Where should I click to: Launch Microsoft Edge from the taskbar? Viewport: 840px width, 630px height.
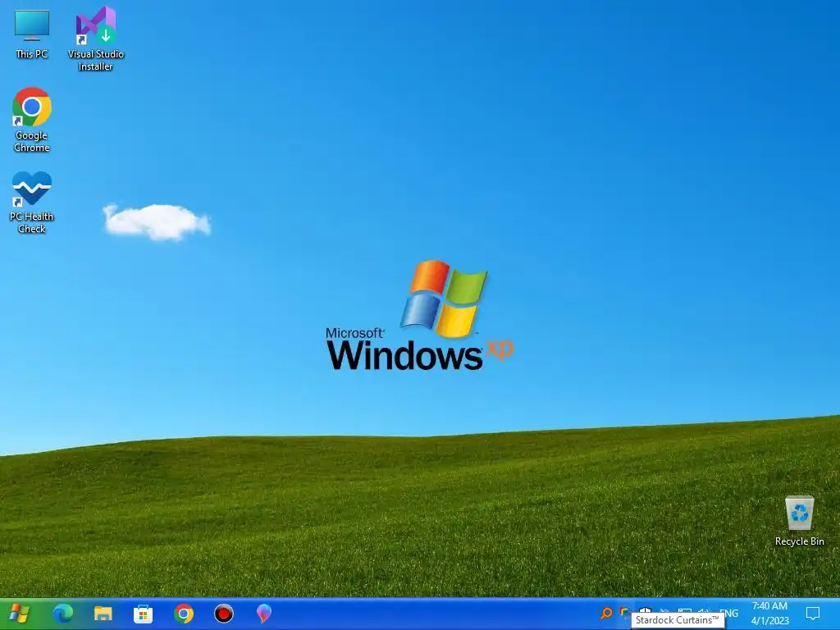63,614
